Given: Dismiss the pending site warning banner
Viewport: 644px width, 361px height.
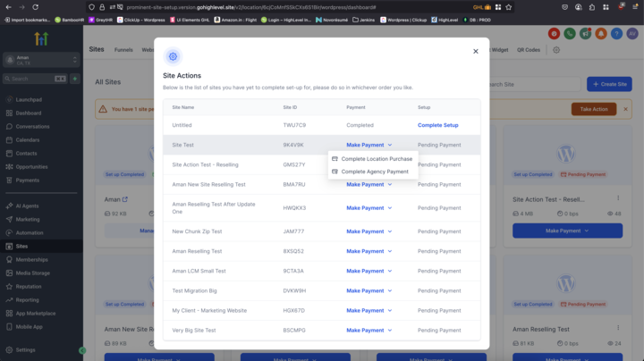Looking at the screenshot, I should click(x=625, y=109).
